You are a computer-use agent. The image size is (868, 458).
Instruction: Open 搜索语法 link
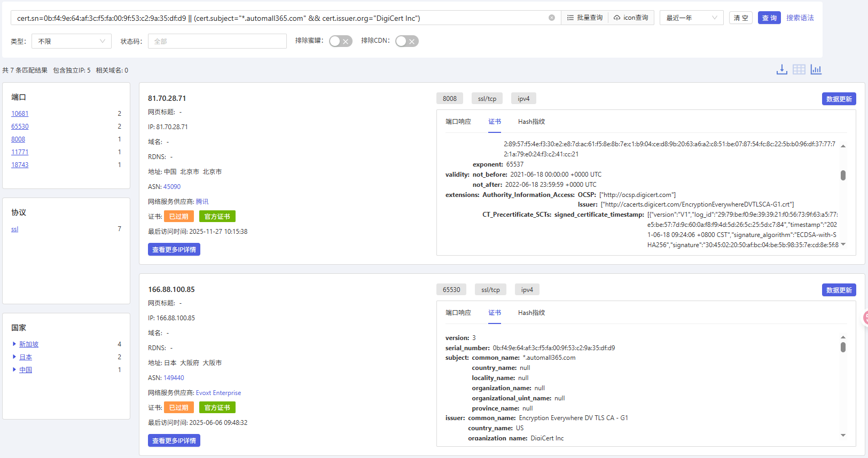tap(800, 18)
